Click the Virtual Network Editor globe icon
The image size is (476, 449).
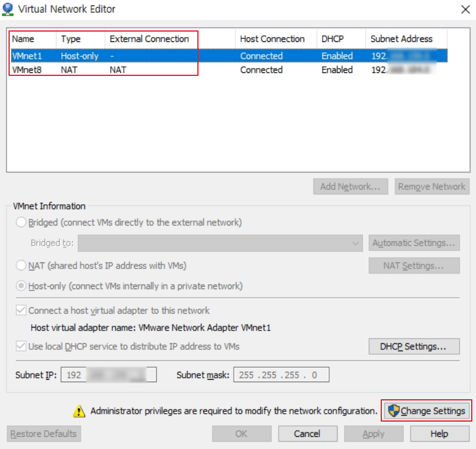pyautogui.click(x=7, y=9)
